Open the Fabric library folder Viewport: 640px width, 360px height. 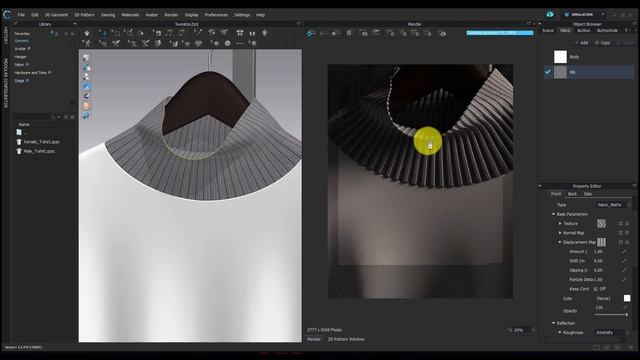pos(19,64)
